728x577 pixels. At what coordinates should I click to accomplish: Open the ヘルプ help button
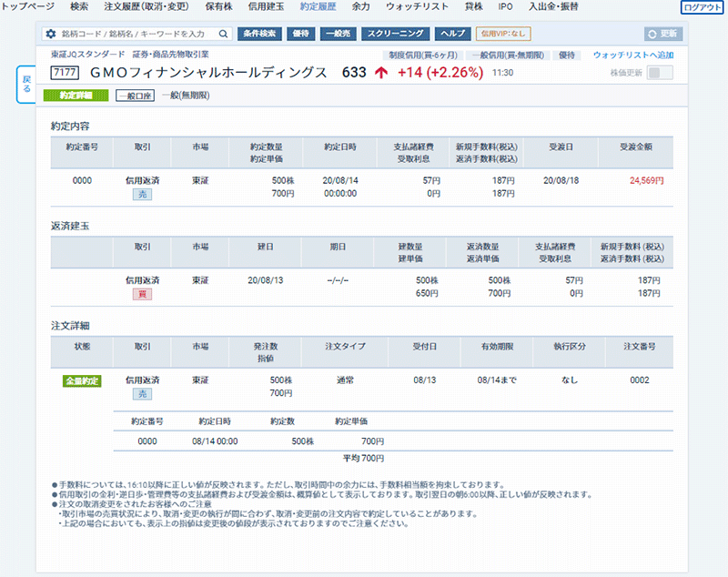pos(451,34)
